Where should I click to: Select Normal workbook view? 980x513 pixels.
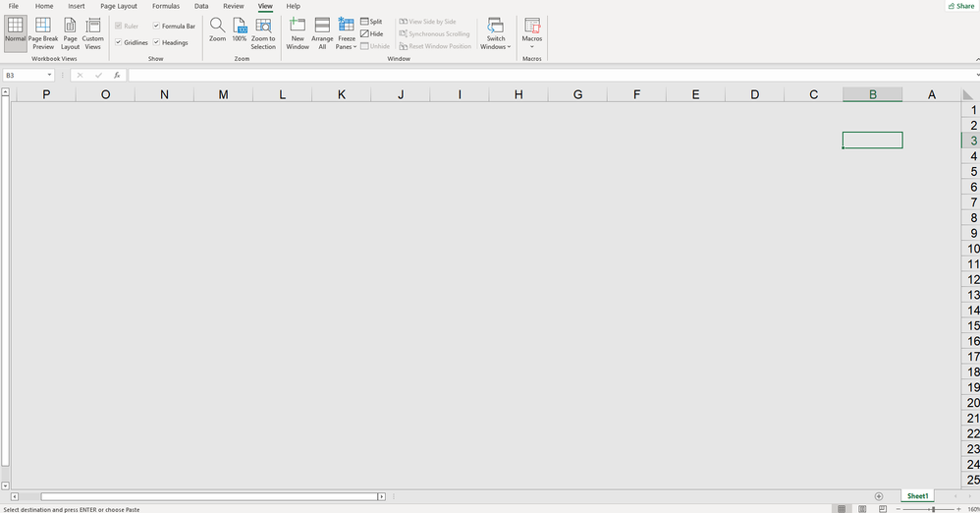15,33
